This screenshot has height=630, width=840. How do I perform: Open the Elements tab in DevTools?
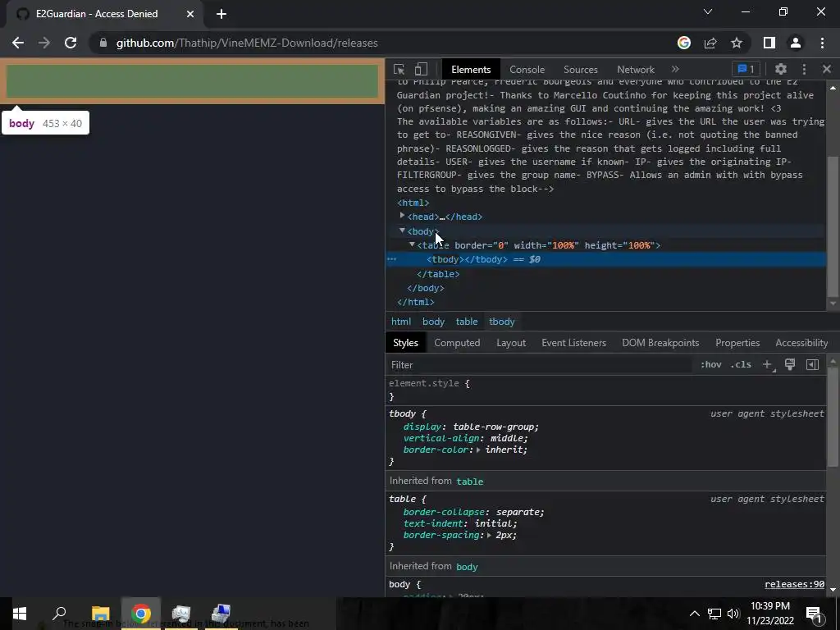(x=471, y=70)
